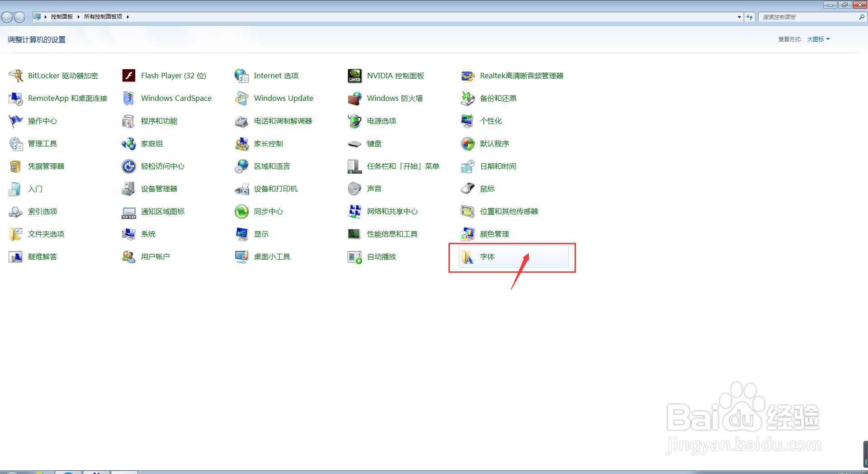Open 同步中心 icon
This screenshot has width=868, height=474.
[242, 211]
